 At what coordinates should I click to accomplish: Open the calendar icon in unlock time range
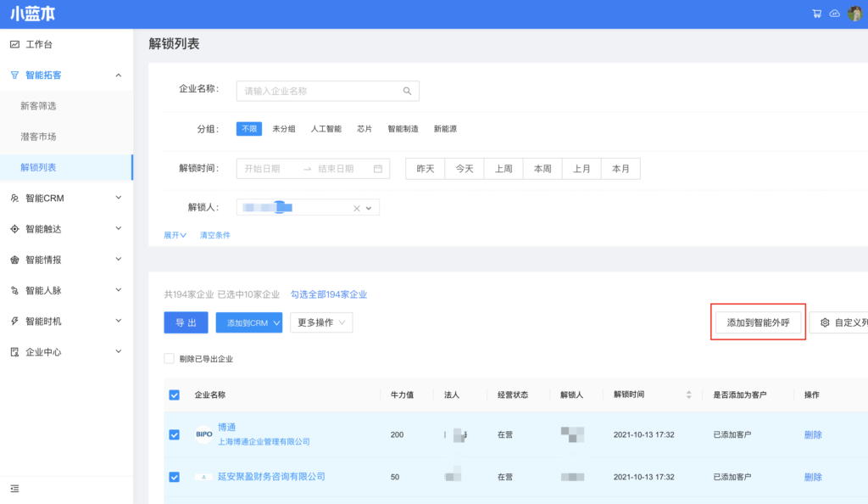click(378, 169)
